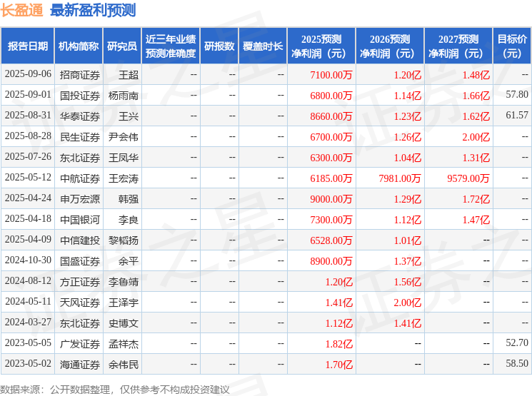Select researcher 尹会伟
The image size is (532, 396).
tap(123, 137)
